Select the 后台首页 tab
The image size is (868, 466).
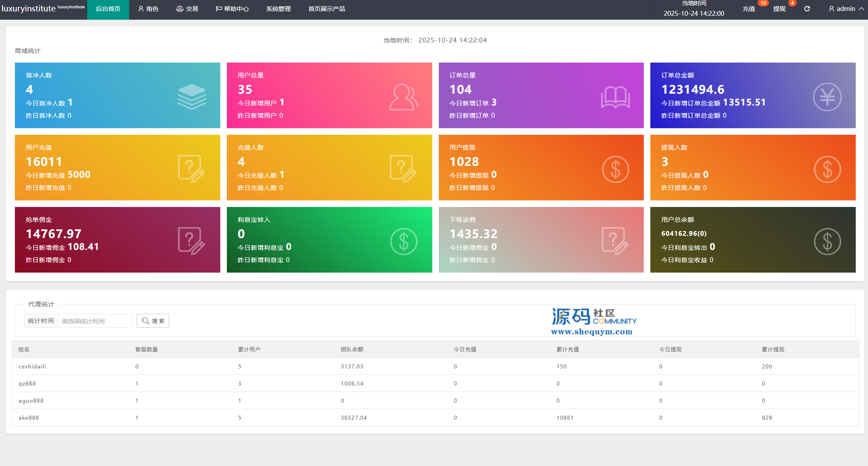pos(108,9)
